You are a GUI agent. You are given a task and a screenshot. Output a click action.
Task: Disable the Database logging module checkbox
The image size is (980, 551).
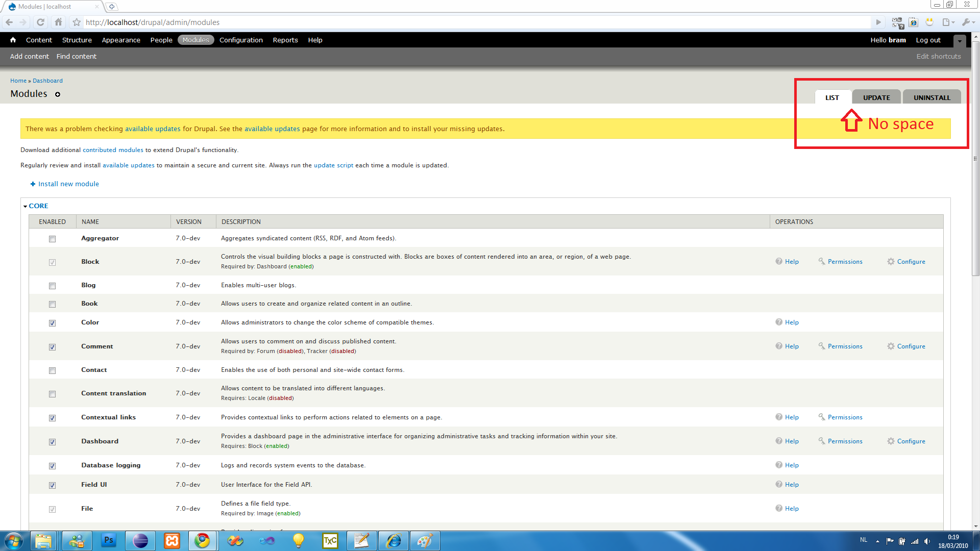[x=52, y=466]
